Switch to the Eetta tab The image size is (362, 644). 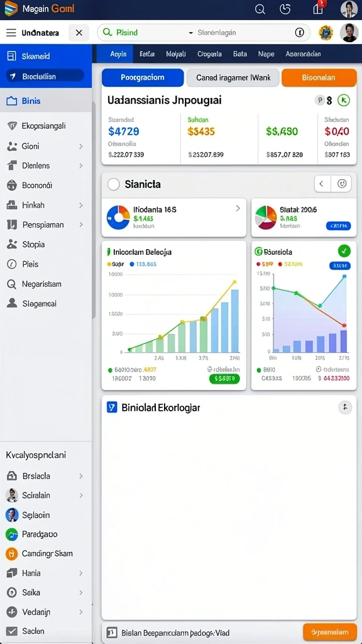pos(147,54)
